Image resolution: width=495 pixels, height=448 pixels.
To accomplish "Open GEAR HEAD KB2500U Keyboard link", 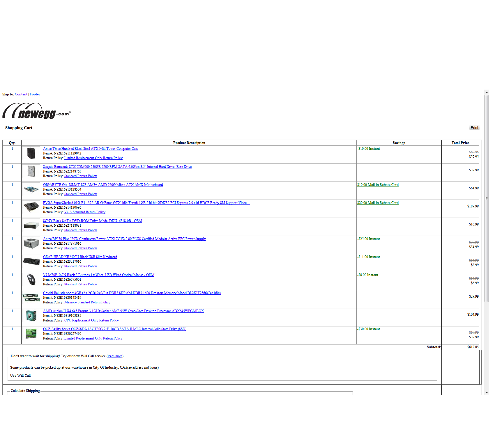I will pyautogui.click(x=80, y=257).
